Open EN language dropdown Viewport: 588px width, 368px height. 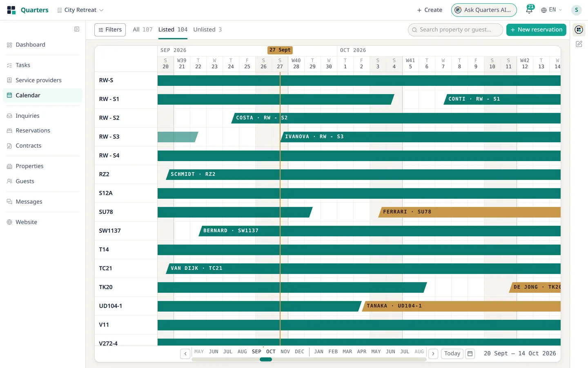(x=552, y=10)
